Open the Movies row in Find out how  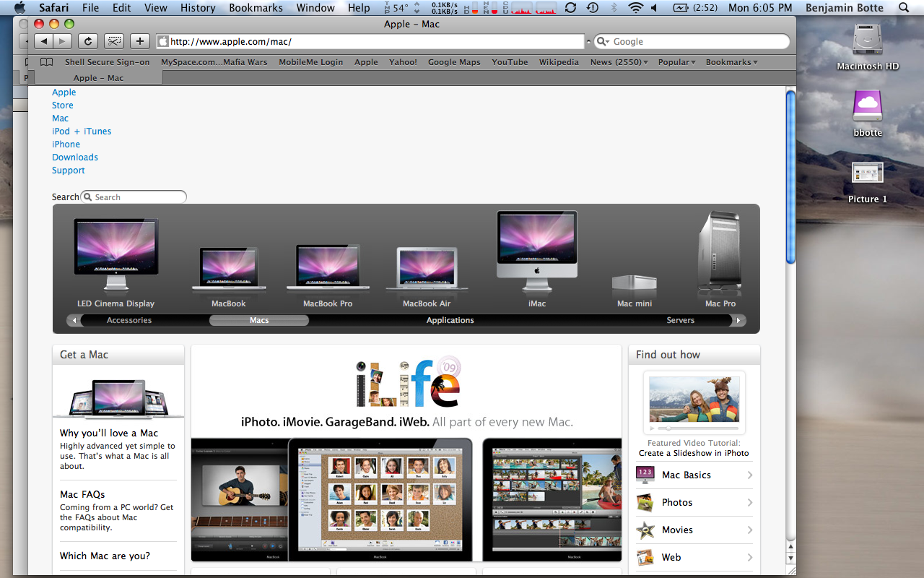tap(694, 530)
